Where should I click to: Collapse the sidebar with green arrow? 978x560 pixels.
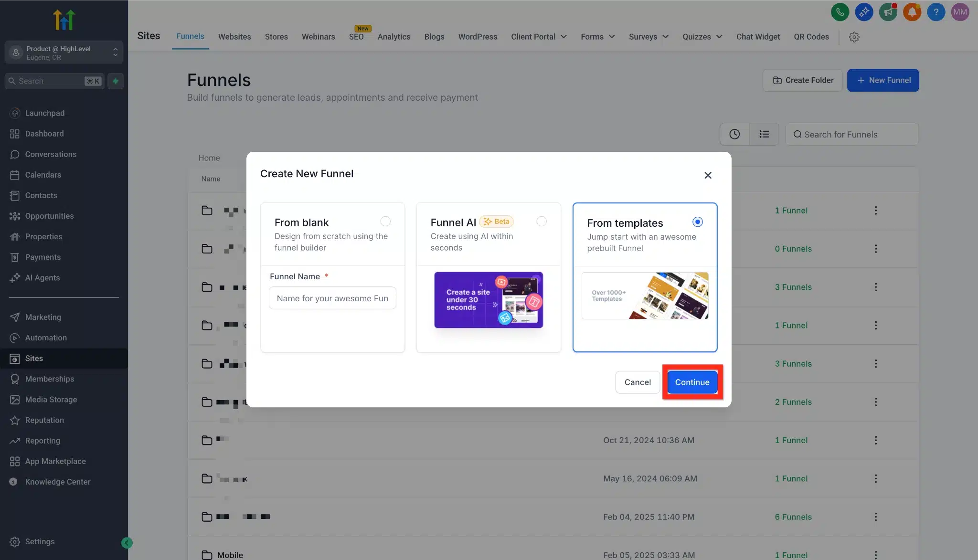click(127, 543)
